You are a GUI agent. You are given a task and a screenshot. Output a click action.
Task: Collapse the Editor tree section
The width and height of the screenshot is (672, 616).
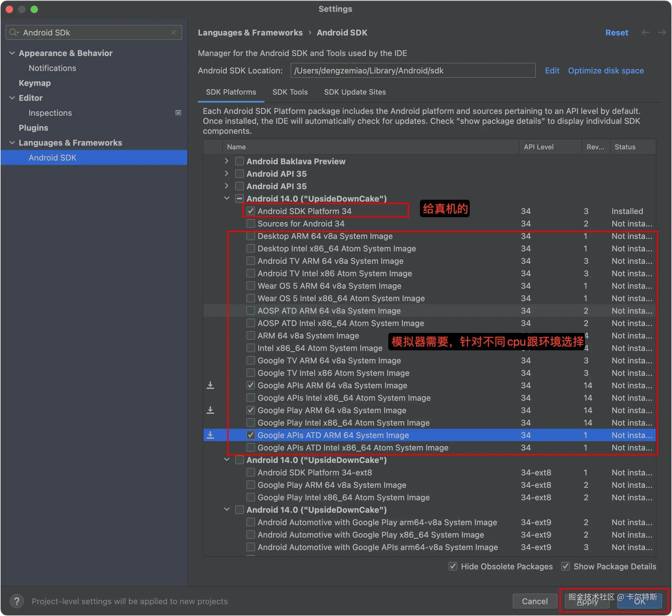pos(12,98)
